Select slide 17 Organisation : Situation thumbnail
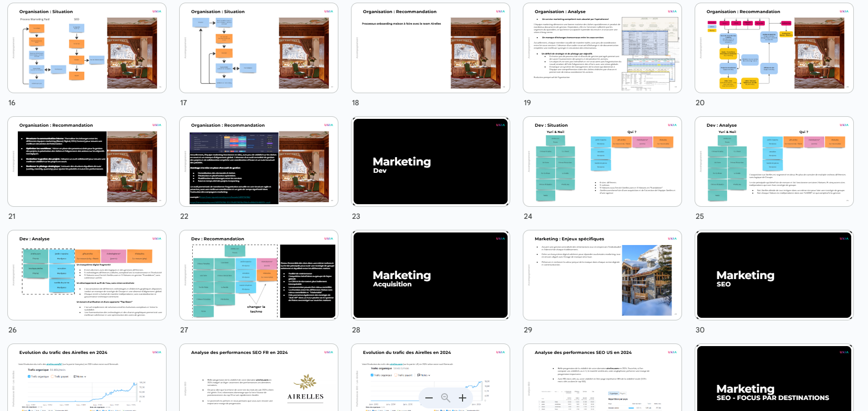The width and height of the screenshot is (868, 411). 259,48
